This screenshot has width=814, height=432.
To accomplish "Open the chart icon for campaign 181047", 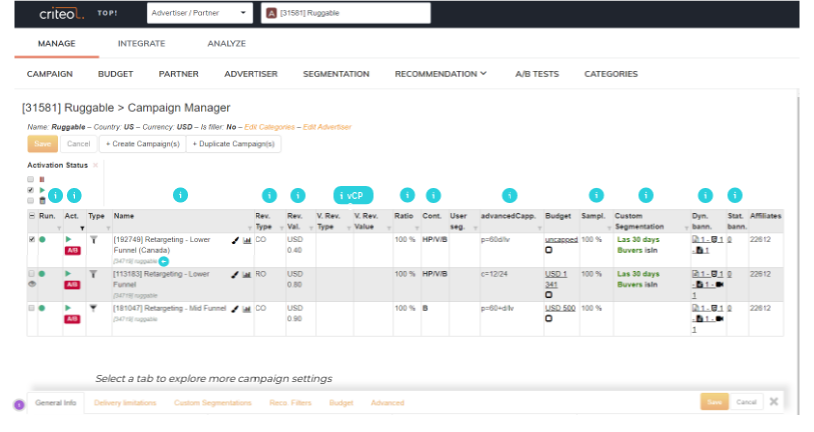I will pos(247,309).
